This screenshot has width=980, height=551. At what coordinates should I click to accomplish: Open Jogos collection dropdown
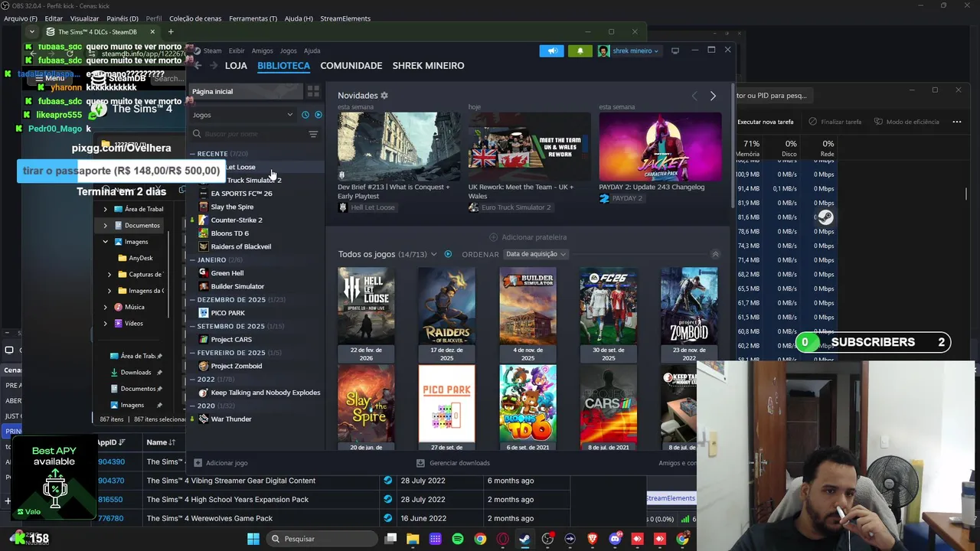pyautogui.click(x=243, y=115)
